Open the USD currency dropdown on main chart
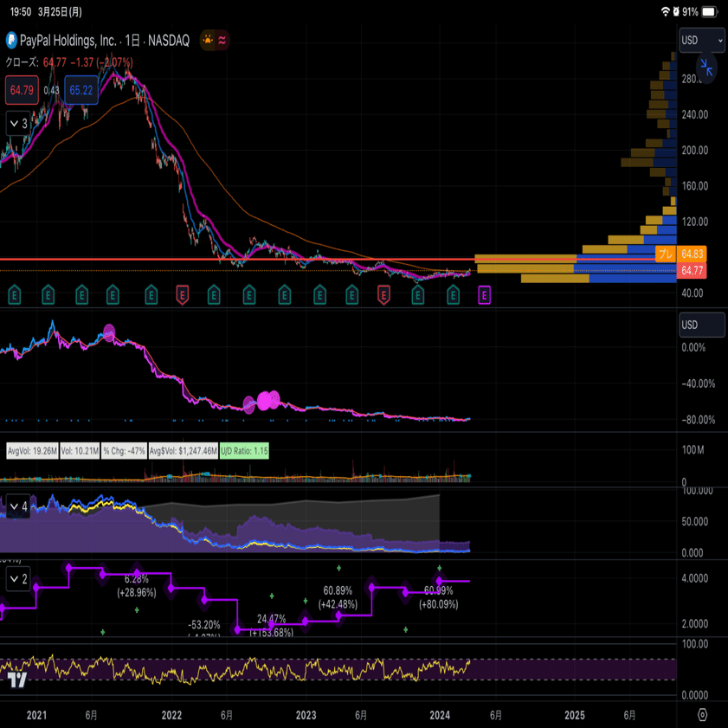Screen dimensions: 728x728 tap(701, 41)
